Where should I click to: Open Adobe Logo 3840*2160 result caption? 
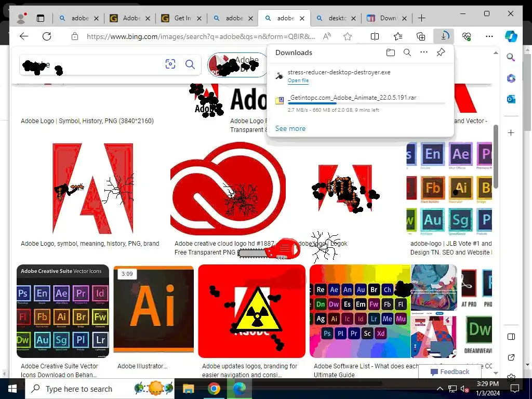pyautogui.click(x=87, y=121)
